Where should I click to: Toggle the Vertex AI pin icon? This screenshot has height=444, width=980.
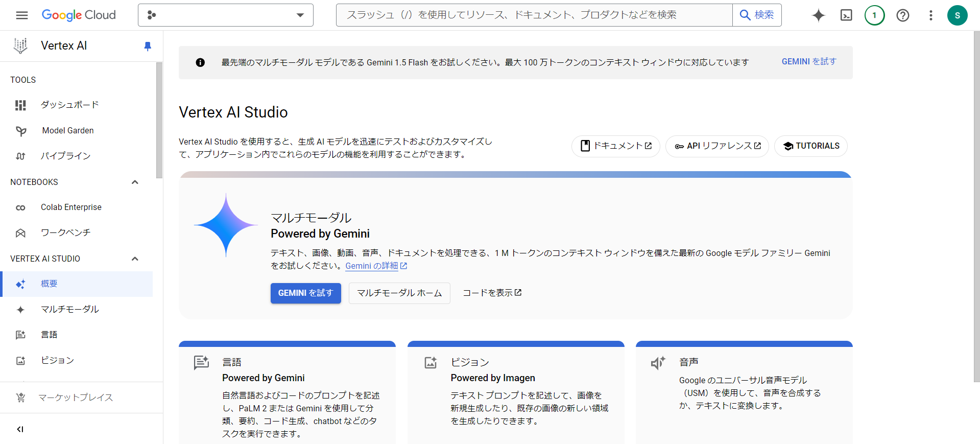pos(148,46)
